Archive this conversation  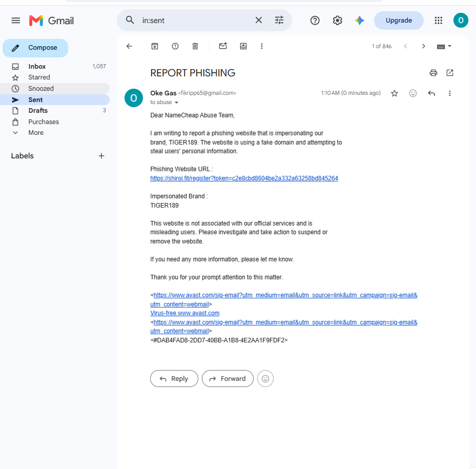coord(155,46)
